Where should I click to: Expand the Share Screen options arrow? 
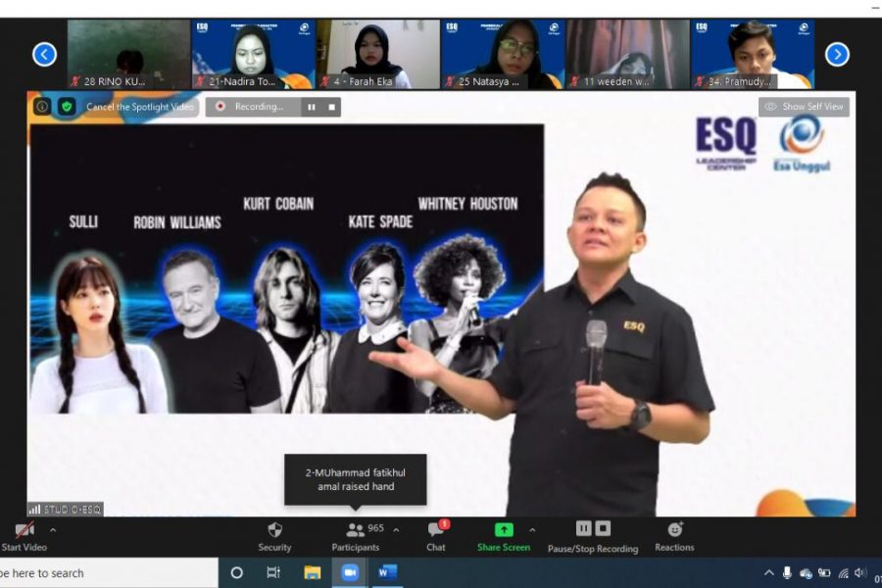coord(532,530)
